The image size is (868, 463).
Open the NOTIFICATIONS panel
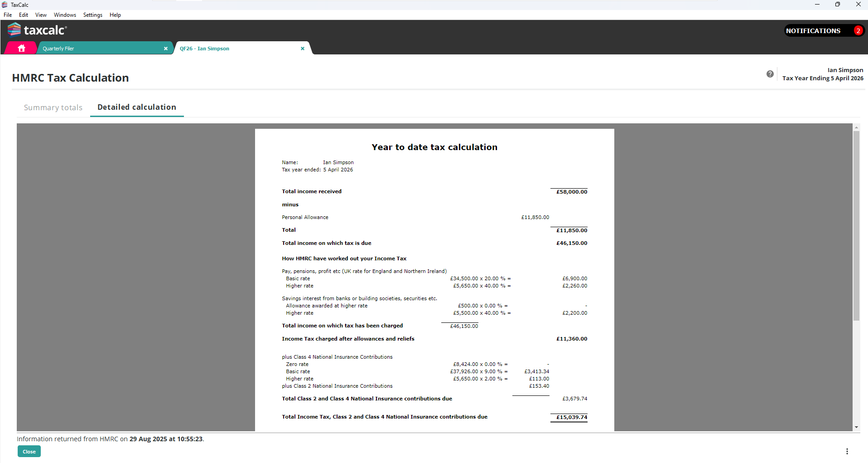pyautogui.click(x=813, y=31)
